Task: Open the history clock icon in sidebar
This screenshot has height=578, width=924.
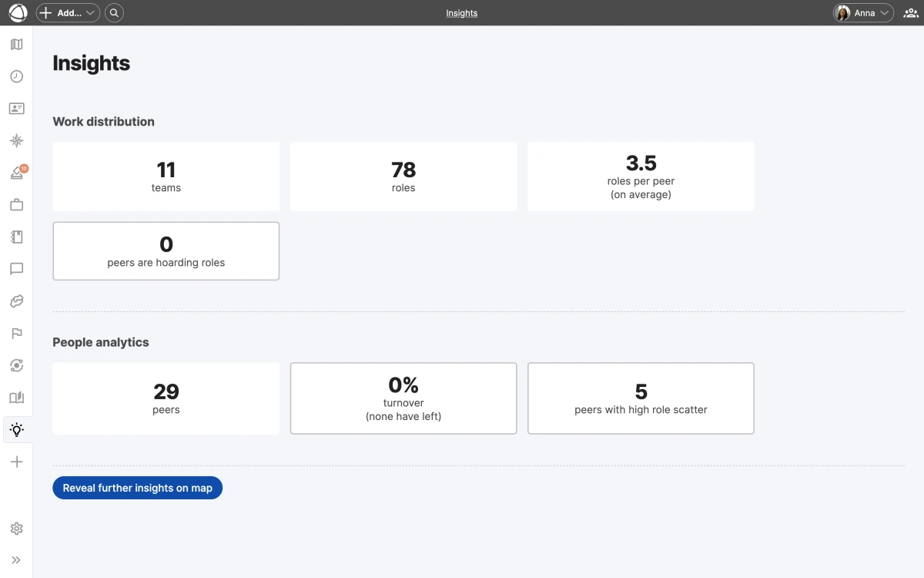Action: (16, 76)
